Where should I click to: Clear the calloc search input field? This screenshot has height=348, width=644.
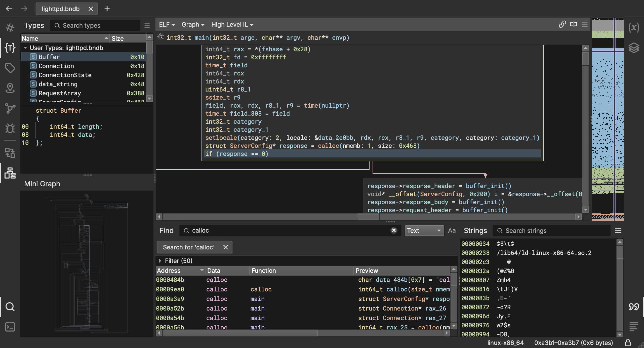click(394, 231)
